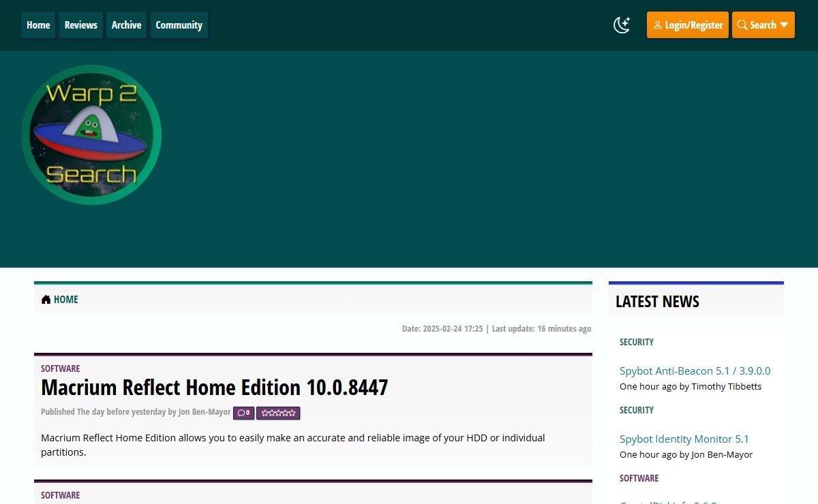Open Spybot Anti-Beacon 5.1 / 3.9.0.0 news link
Viewport: 818px width, 504px height.
695,371
